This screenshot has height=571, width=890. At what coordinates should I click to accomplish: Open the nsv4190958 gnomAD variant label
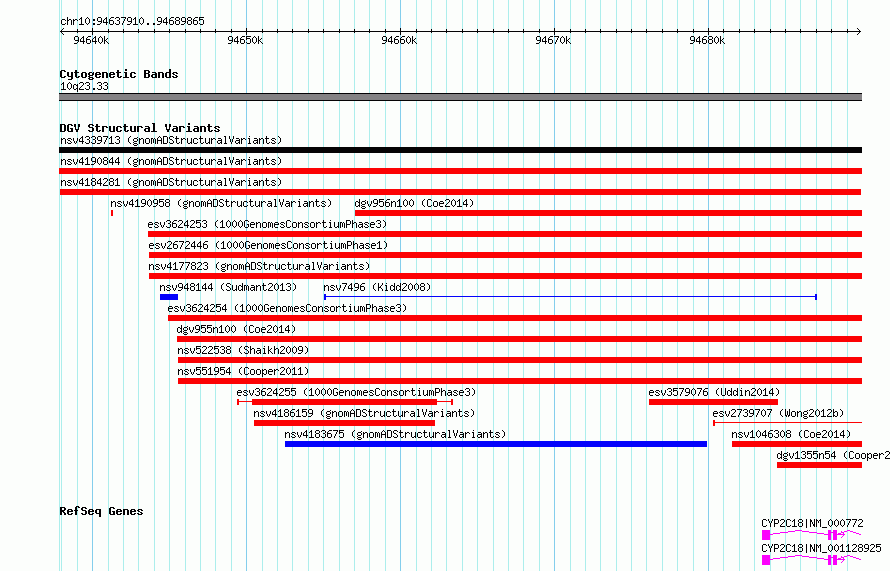coord(221,203)
